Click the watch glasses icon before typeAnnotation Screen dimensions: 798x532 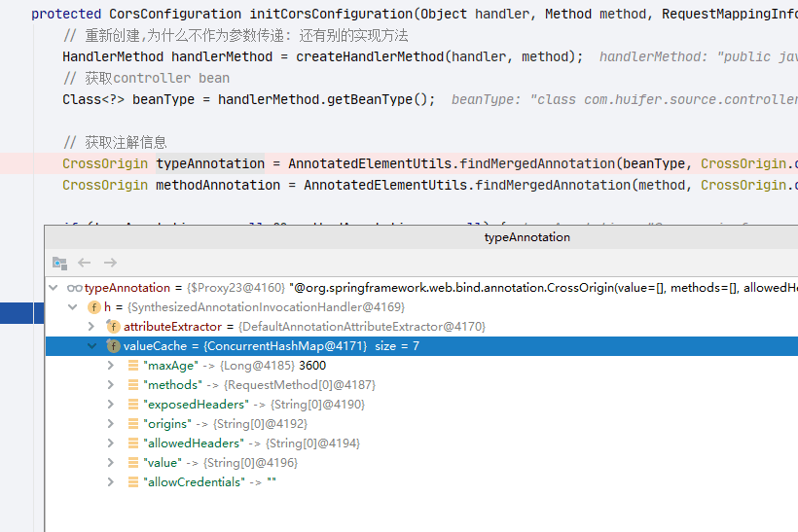[74, 289]
